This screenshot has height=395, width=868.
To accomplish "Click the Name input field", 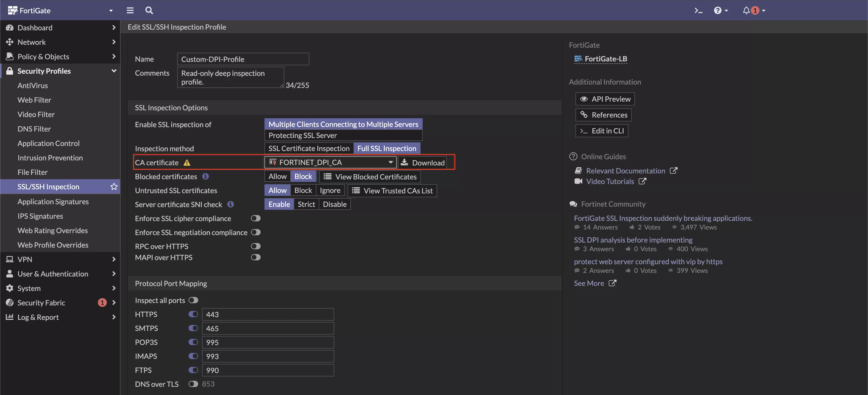I will click(x=243, y=59).
